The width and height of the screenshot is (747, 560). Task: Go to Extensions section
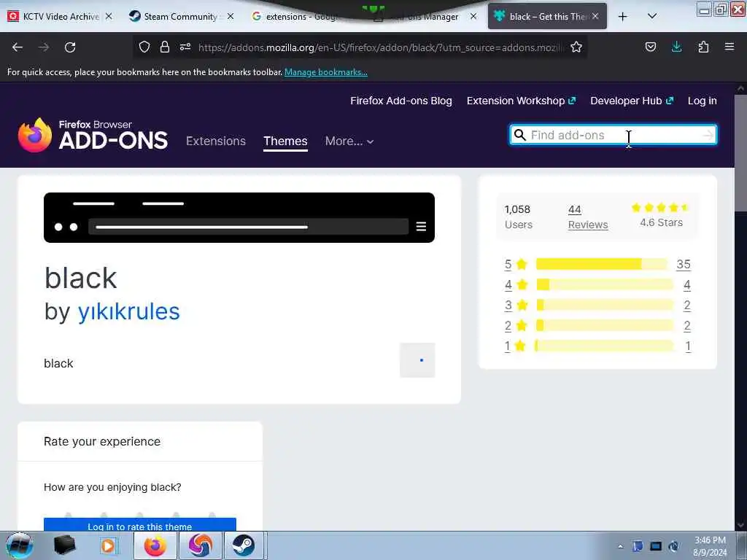click(x=216, y=141)
